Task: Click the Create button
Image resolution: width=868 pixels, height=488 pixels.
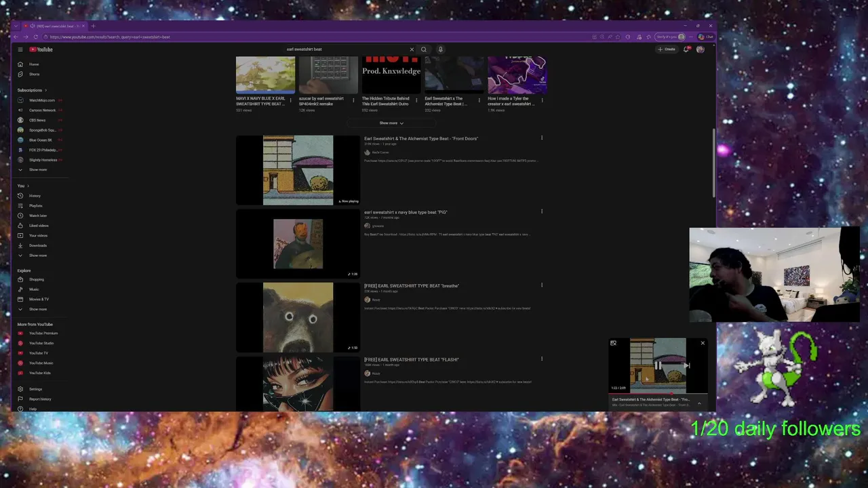Action: [667, 49]
